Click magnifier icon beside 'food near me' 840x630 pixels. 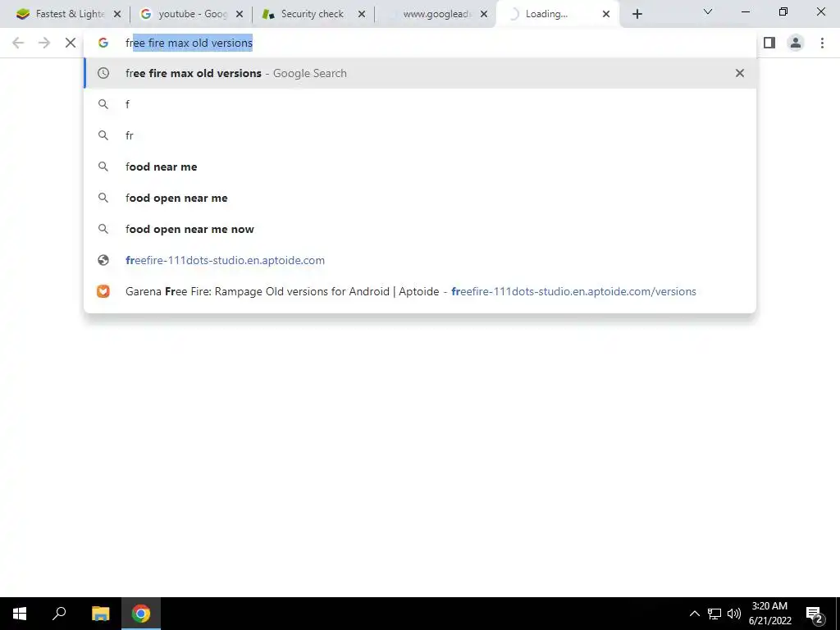[x=103, y=167]
